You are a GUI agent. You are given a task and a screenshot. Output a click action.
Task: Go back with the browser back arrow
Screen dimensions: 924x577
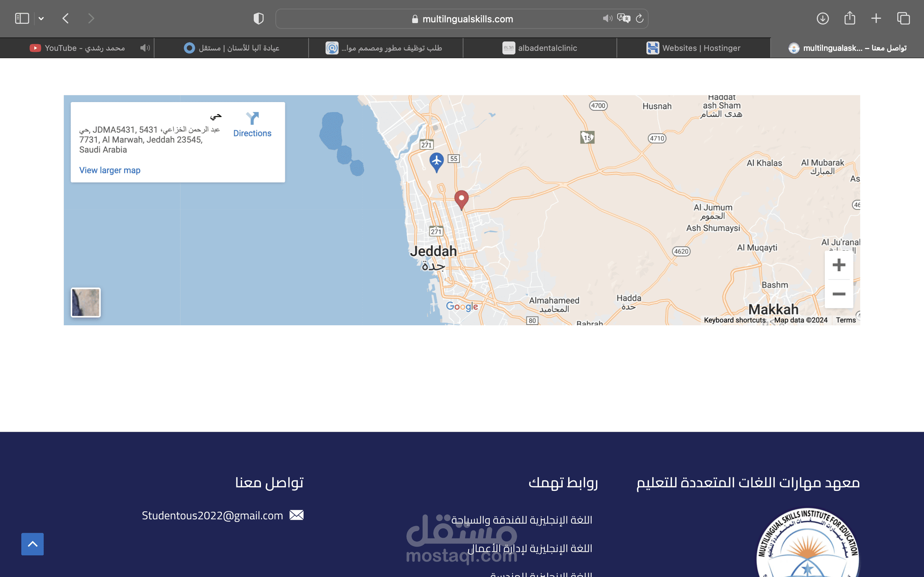pyautogui.click(x=66, y=18)
